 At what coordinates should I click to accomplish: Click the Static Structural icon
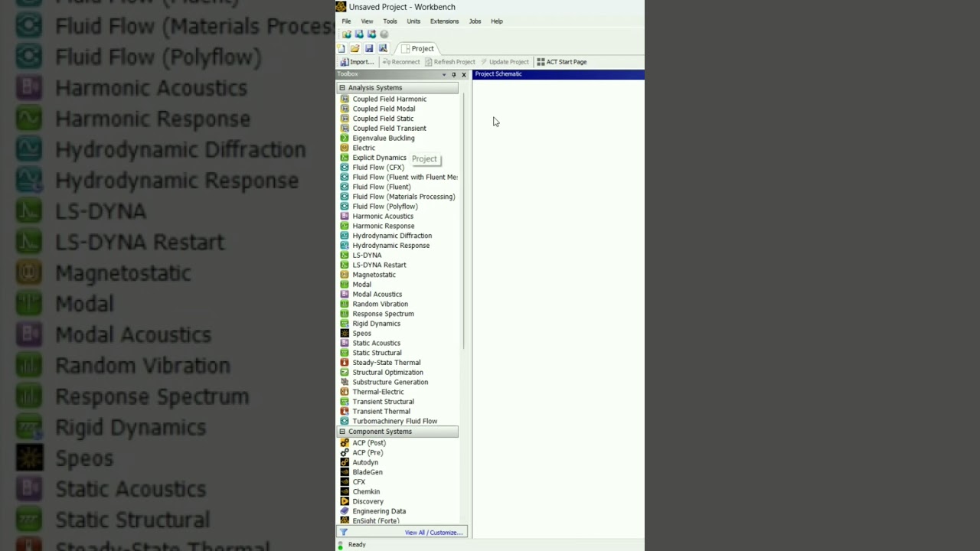(345, 353)
